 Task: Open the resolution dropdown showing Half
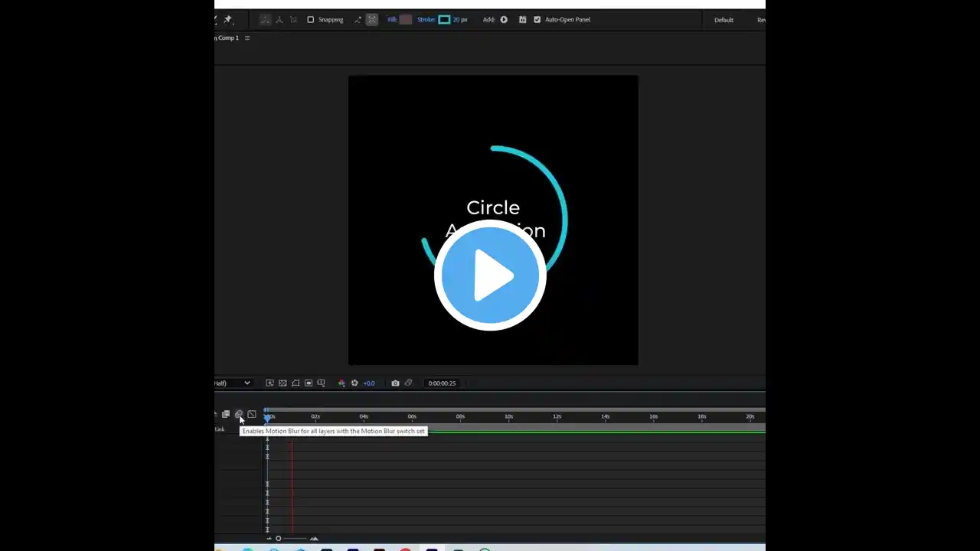(x=233, y=383)
